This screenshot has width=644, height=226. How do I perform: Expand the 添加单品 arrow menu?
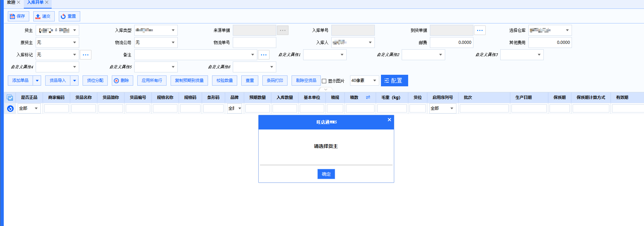(x=37, y=81)
